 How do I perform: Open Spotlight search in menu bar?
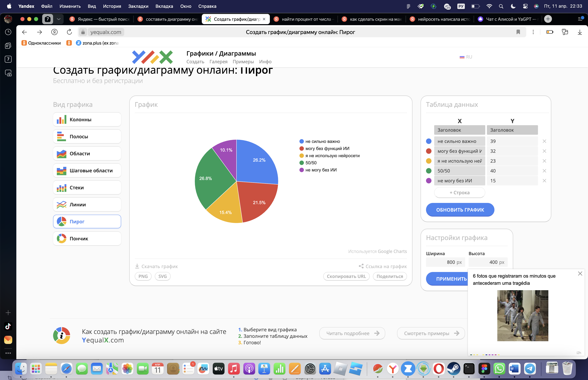(x=501, y=6)
